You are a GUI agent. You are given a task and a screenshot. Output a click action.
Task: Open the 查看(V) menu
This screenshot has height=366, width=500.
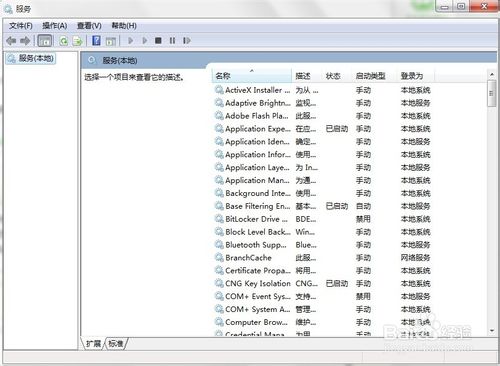pyautogui.click(x=89, y=26)
